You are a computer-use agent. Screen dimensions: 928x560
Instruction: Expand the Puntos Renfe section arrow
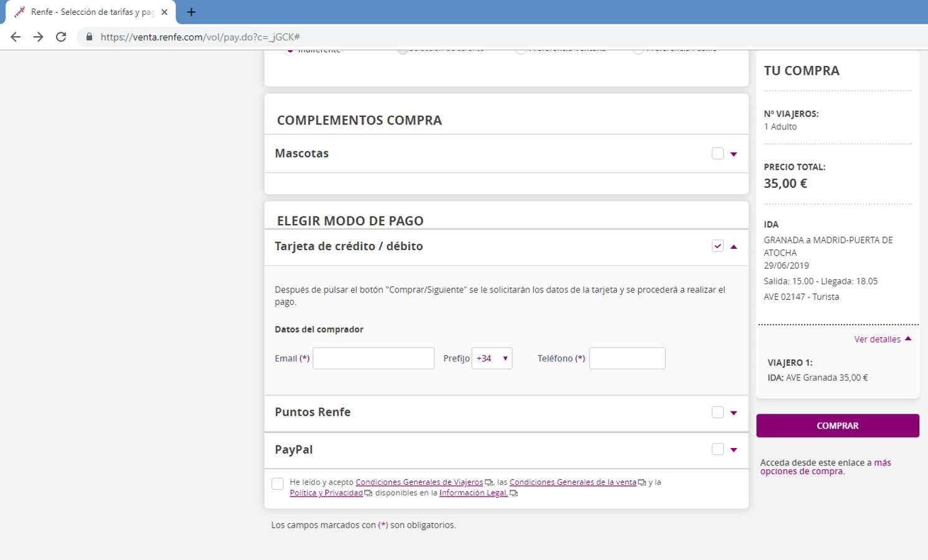tap(734, 413)
